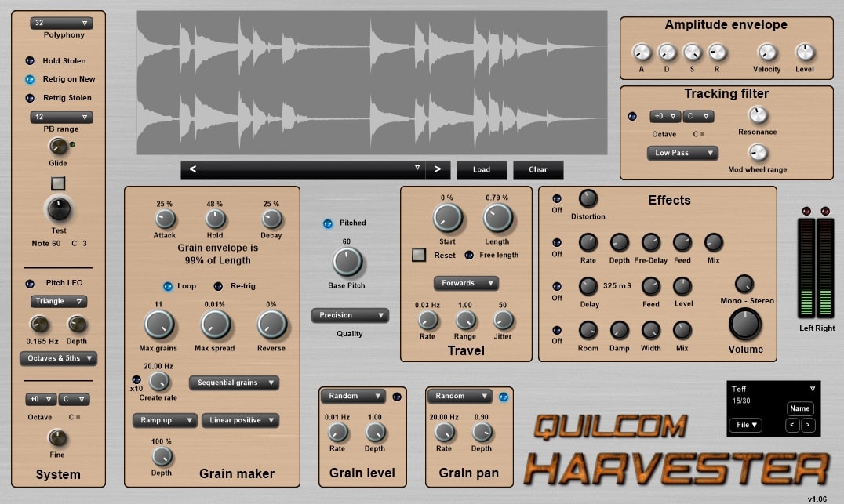Click the Load button to load a sample
This screenshot has height=504, width=844.
(x=482, y=169)
